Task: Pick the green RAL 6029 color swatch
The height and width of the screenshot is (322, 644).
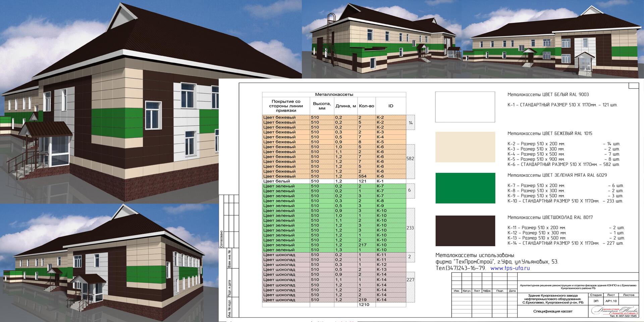Action: (x=465, y=188)
